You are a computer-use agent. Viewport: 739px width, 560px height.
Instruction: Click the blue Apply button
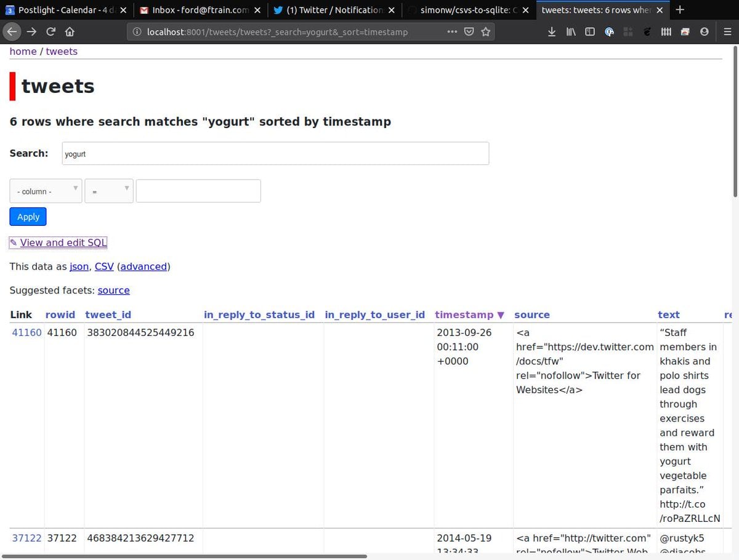click(x=28, y=217)
